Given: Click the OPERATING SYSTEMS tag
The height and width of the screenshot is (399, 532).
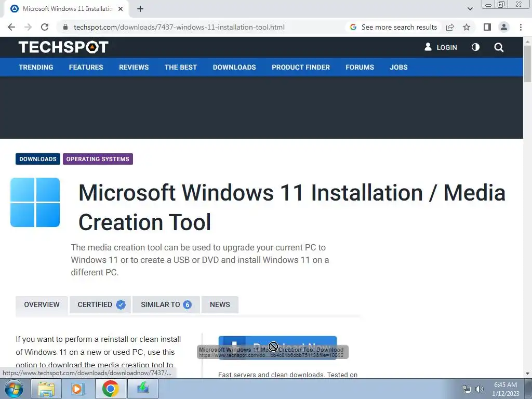Looking at the screenshot, I should click(98, 159).
